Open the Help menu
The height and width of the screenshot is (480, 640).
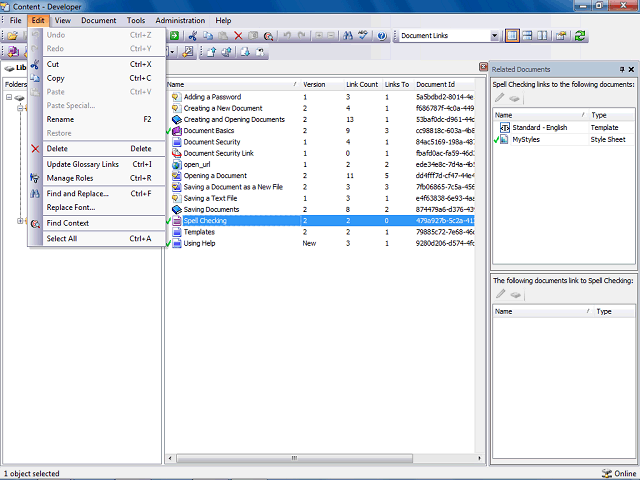223,20
